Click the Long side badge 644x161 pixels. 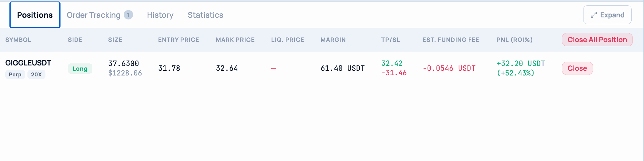[x=80, y=69]
